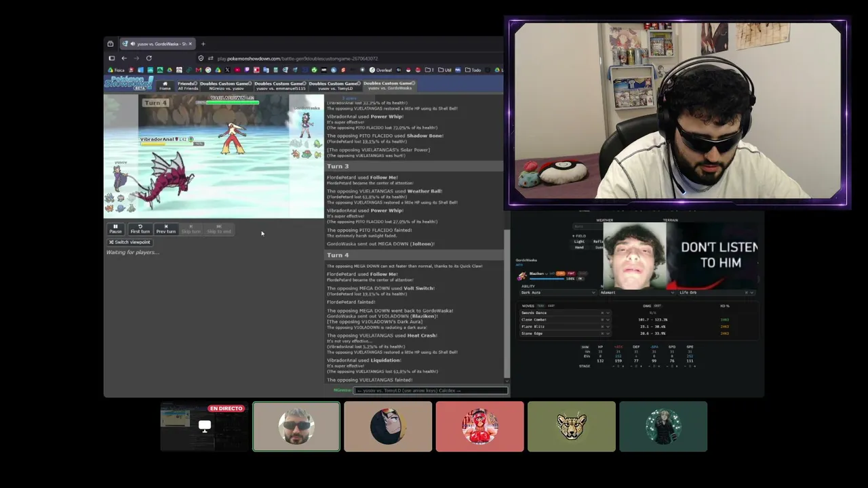Pause the battle replay
This screenshot has width=868, height=488.
tap(115, 229)
